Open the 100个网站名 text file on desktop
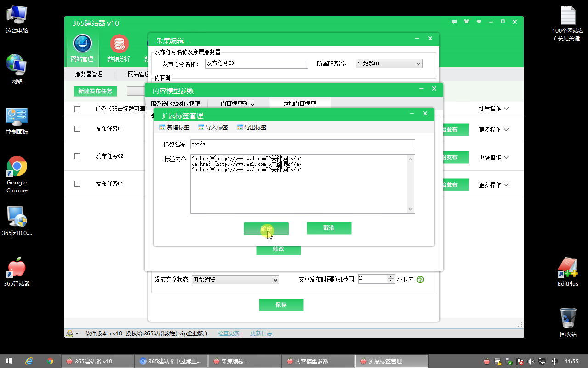The width and height of the screenshot is (588, 368). click(x=568, y=23)
